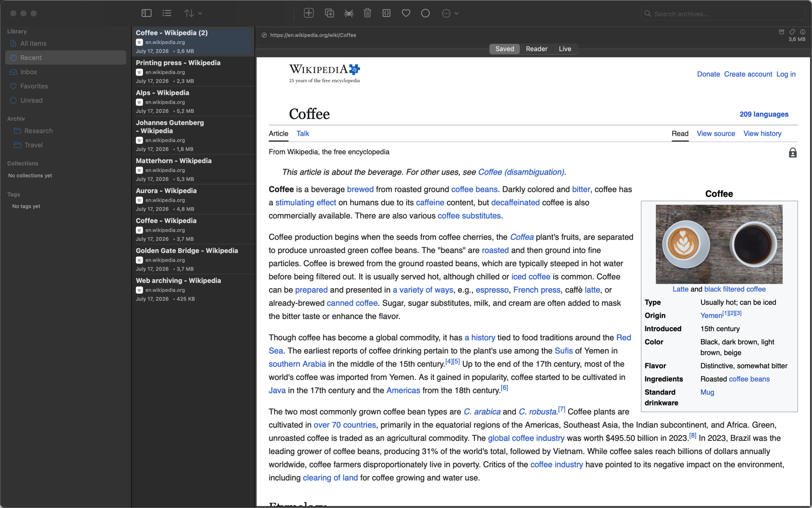Delete the archive with the trash icon
Image resolution: width=812 pixels, height=508 pixels.
[x=367, y=13]
